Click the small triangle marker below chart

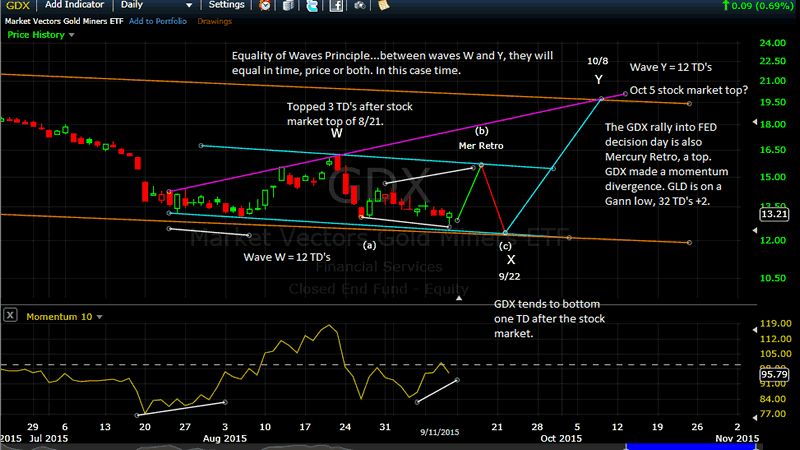[459, 297]
